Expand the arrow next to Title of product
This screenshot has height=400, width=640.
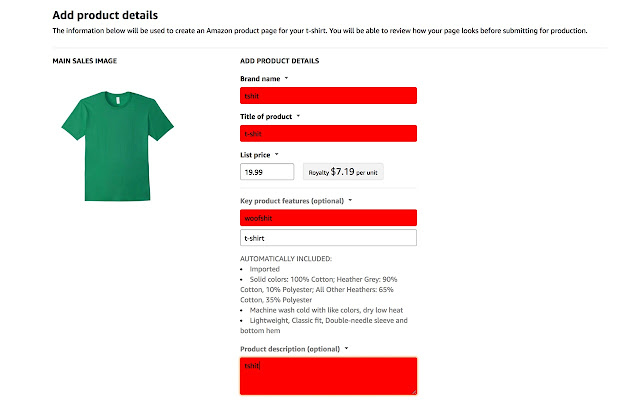(298, 116)
